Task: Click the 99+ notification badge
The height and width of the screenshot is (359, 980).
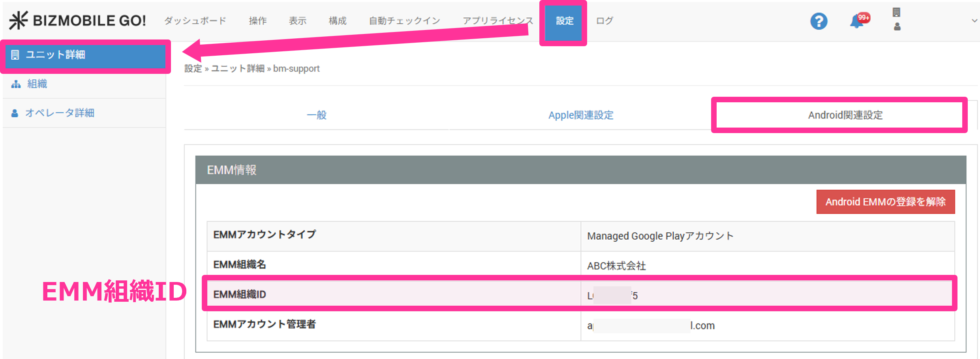Action: 864,17
